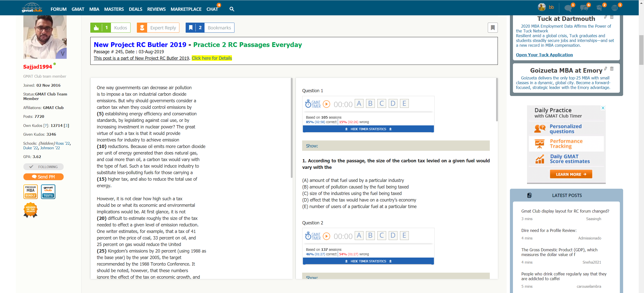
Task: Toggle the FOLLOWING status for Sajjad1994
Action: (44, 167)
